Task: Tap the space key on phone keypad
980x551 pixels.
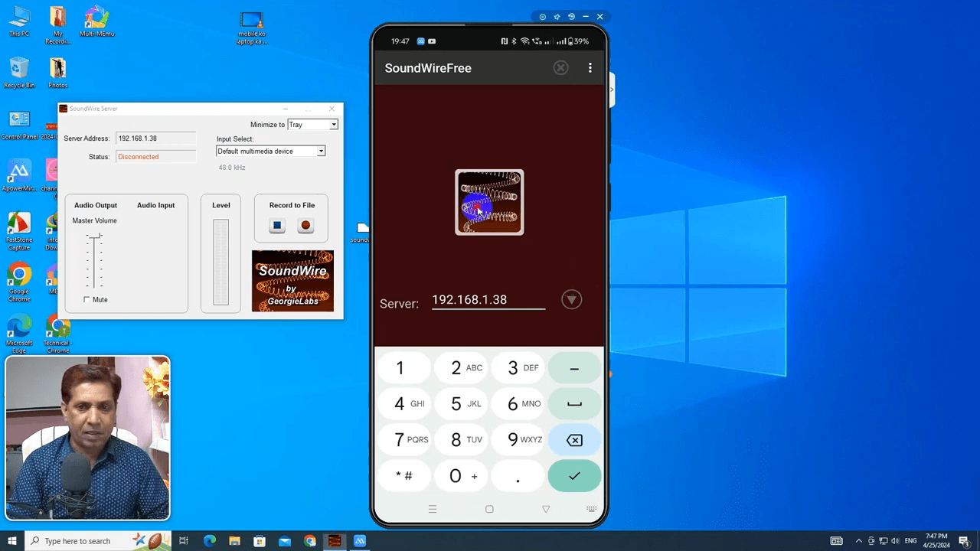Action: 574,404
